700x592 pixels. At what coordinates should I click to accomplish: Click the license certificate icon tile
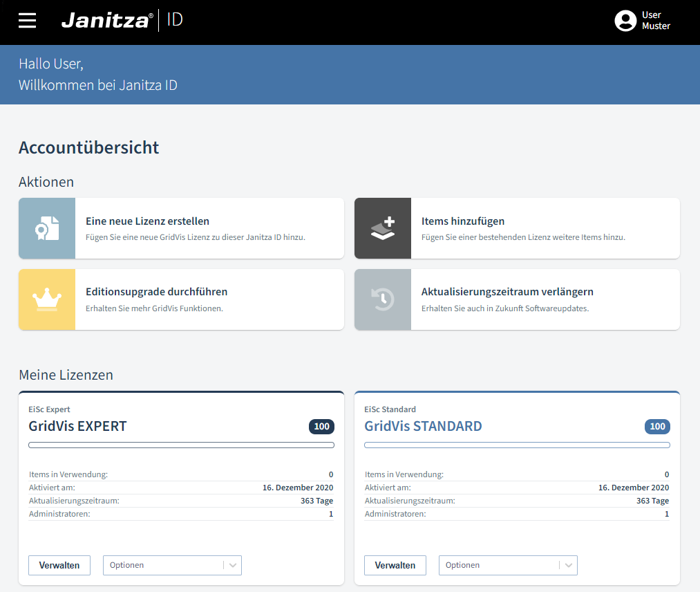(x=47, y=228)
